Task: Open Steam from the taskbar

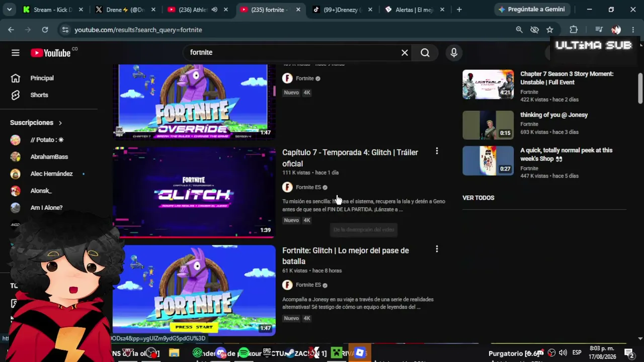Action: tap(290, 353)
